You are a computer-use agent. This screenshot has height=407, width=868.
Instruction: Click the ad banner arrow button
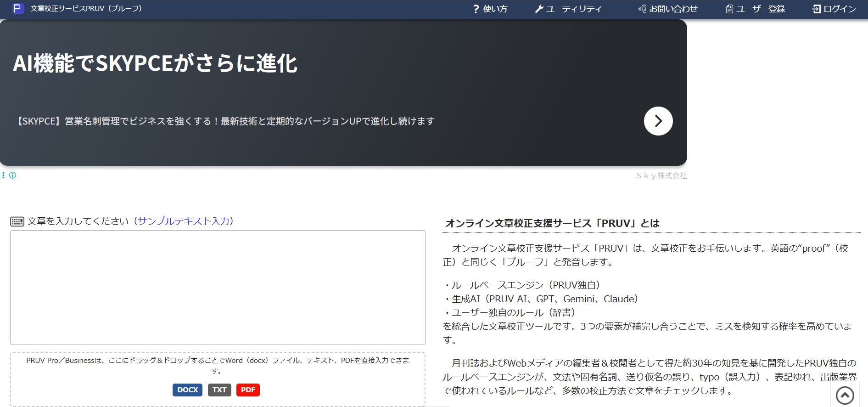click(658, 121)
